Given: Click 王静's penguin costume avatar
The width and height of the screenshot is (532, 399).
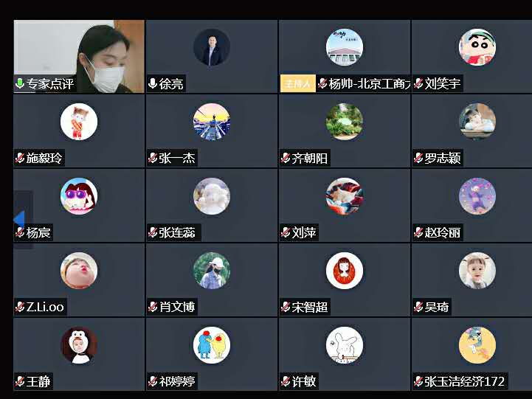Looking at the screenshot, I should 79,345.
